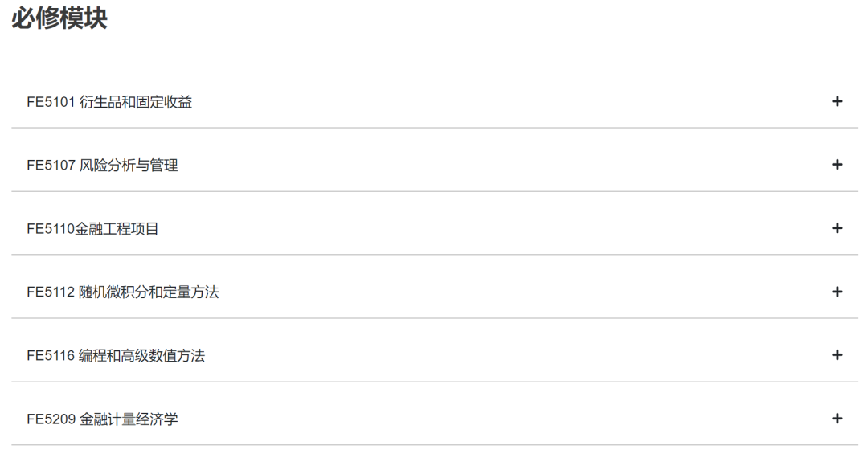Expand FE5116 using the plus icon

pyautogui.click(x=837, y=355)
